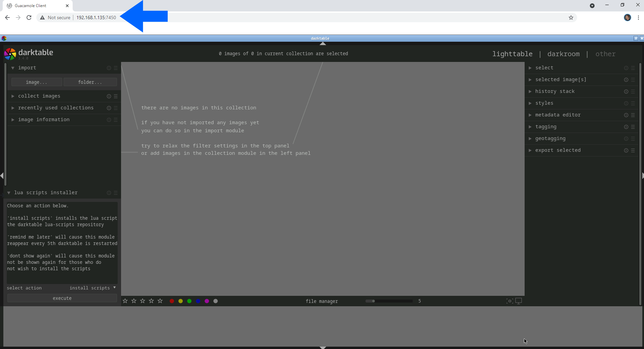Close the Guacamole Client tab
This screenshot has width=644, height=349.
[67, 6]
